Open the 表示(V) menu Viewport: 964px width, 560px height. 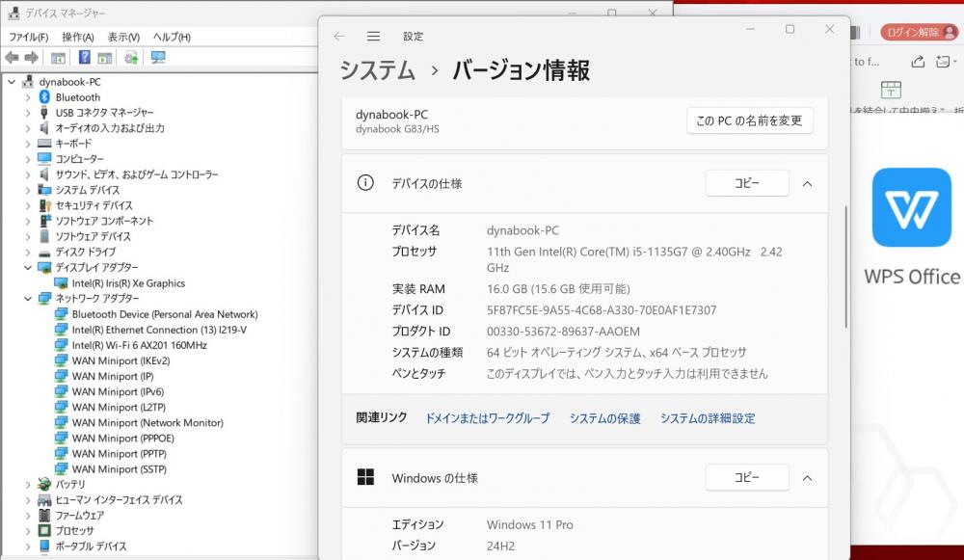(x=123, y=37)
